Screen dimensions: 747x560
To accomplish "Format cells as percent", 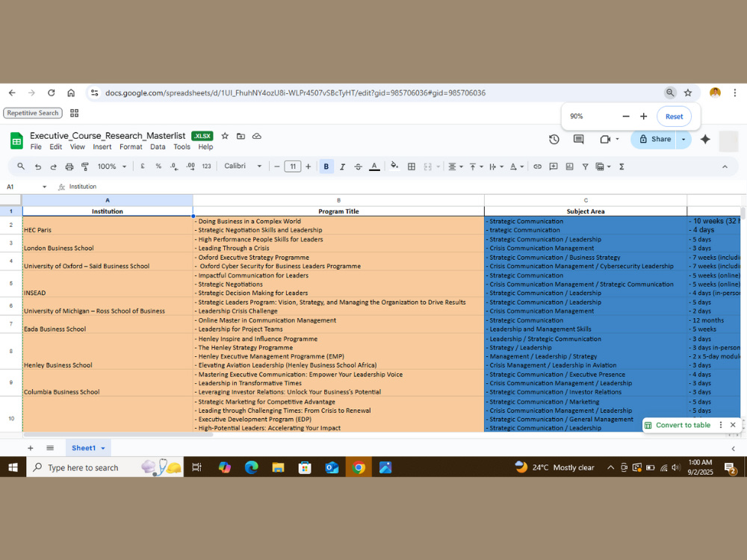I will (x=158, y=167).
